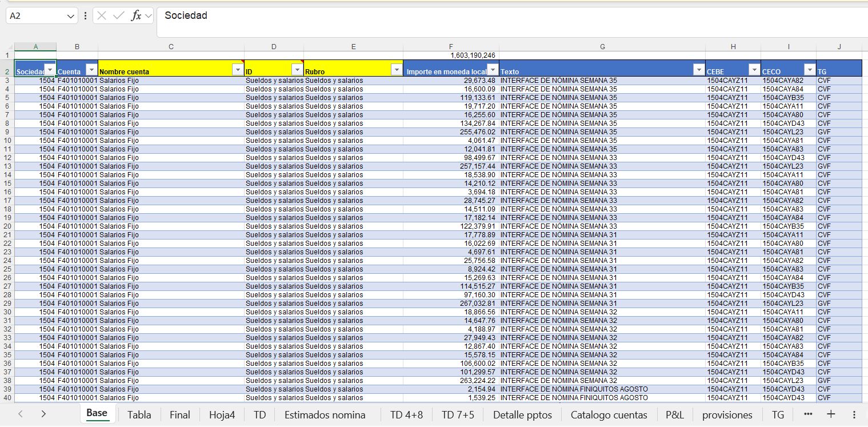
Task: Open the Sociedad column filter dropdown
Action: (50, 70)
